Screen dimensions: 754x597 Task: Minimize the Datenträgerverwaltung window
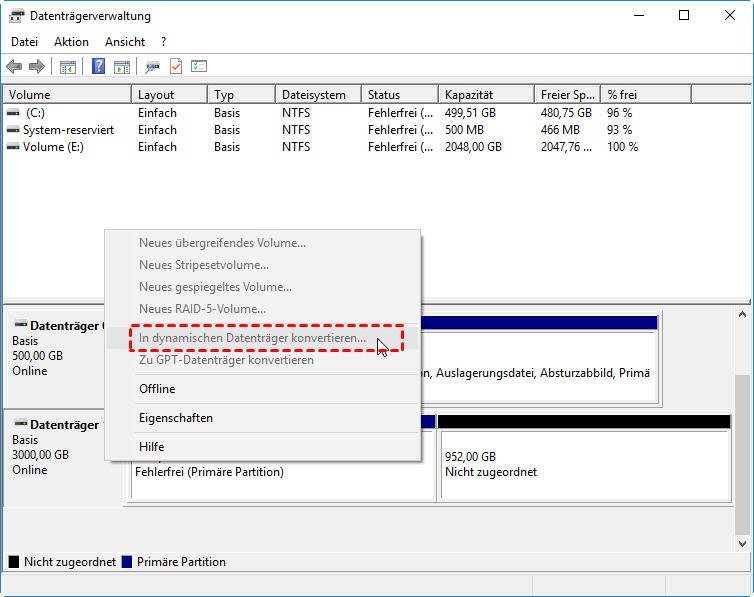[x=639, y=15]
